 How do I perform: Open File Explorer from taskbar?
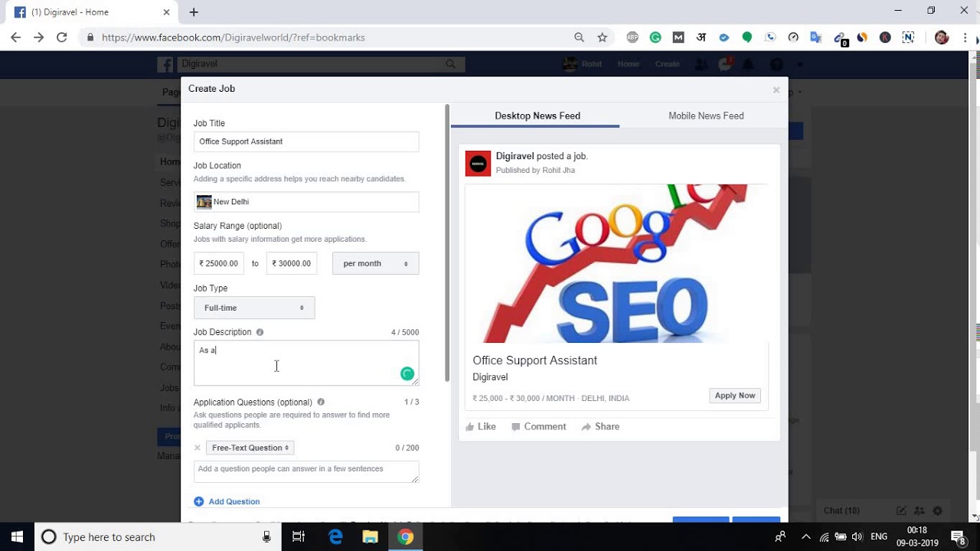pos(371,536)
